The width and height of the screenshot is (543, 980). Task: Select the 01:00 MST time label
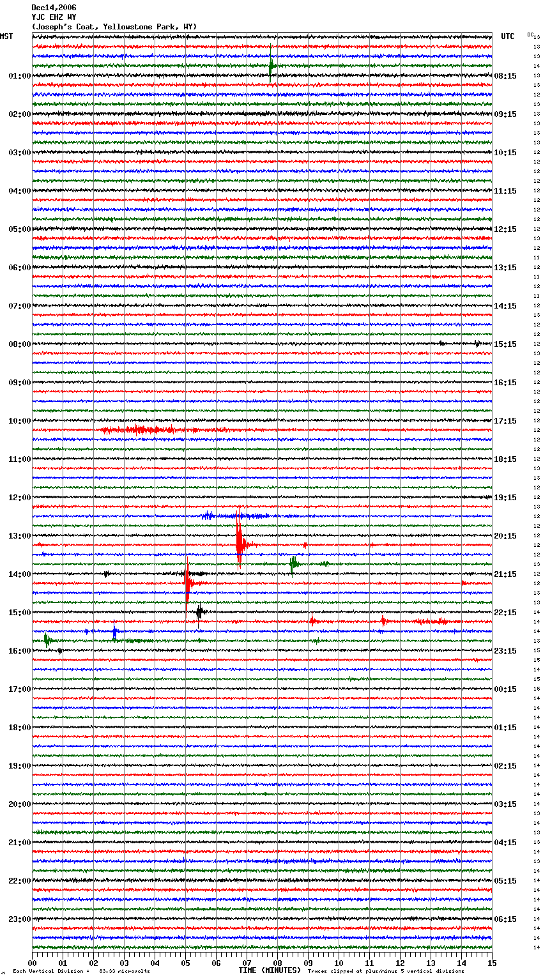(x=19, y=76)
